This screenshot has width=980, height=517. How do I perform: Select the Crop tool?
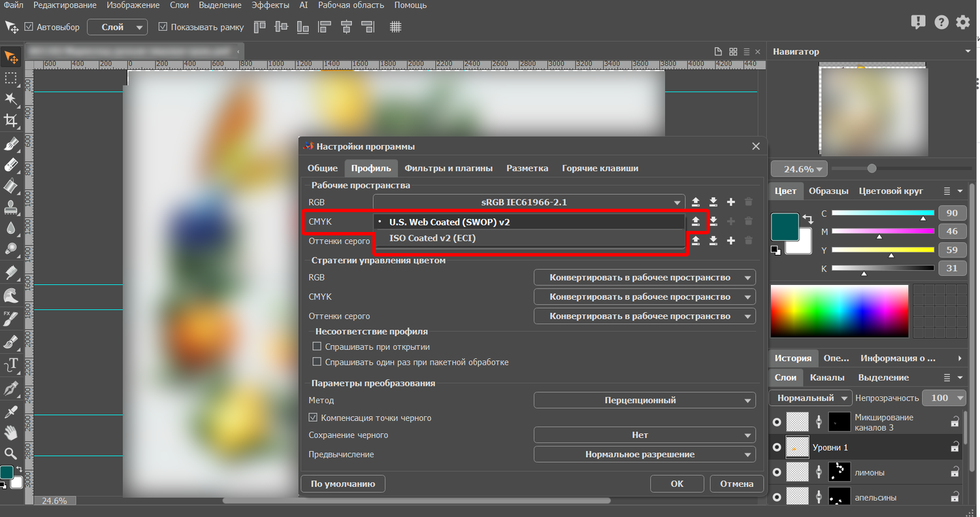click(11, 120)
